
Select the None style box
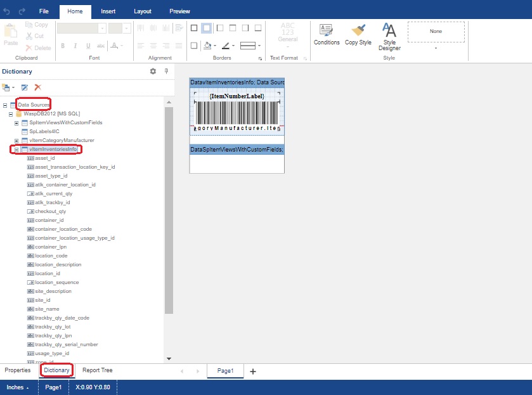tap(436, 32)
